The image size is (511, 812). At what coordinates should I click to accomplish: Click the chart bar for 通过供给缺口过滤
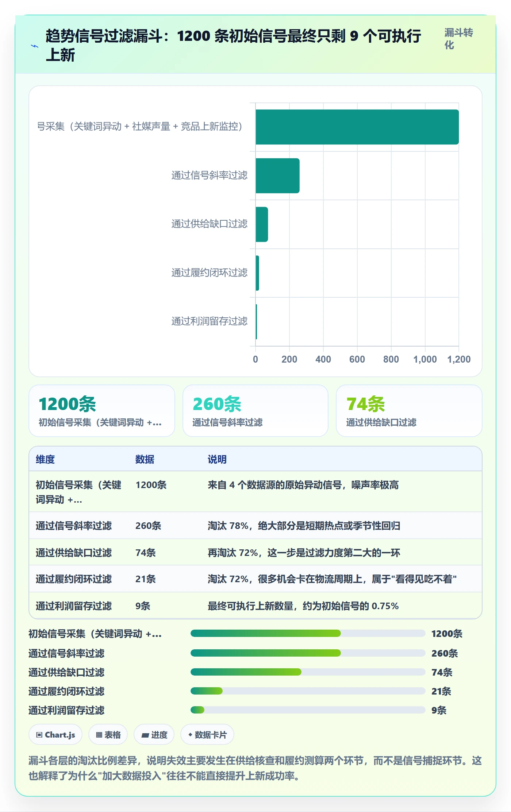coord(262,224)
